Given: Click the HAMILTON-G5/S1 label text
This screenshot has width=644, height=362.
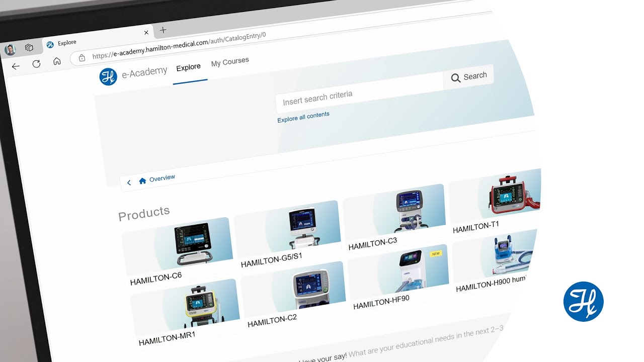Looking at the screenshot, I should [272, 260].
